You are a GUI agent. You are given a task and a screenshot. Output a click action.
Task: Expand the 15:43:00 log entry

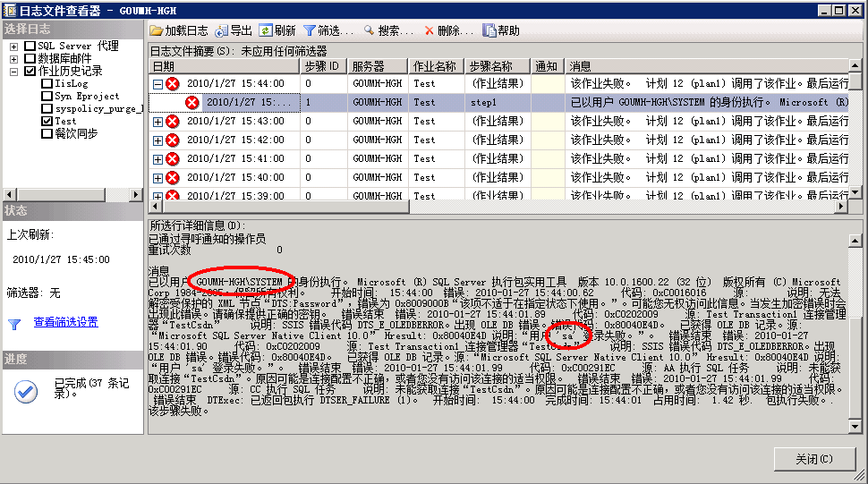pos(157,123)
